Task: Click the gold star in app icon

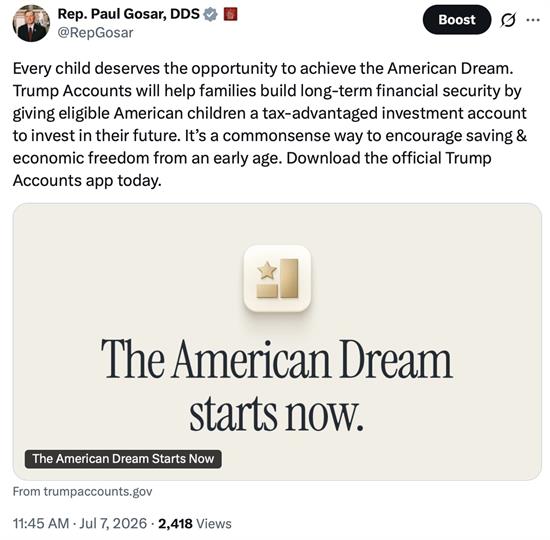Action: [x=267, y=271]
